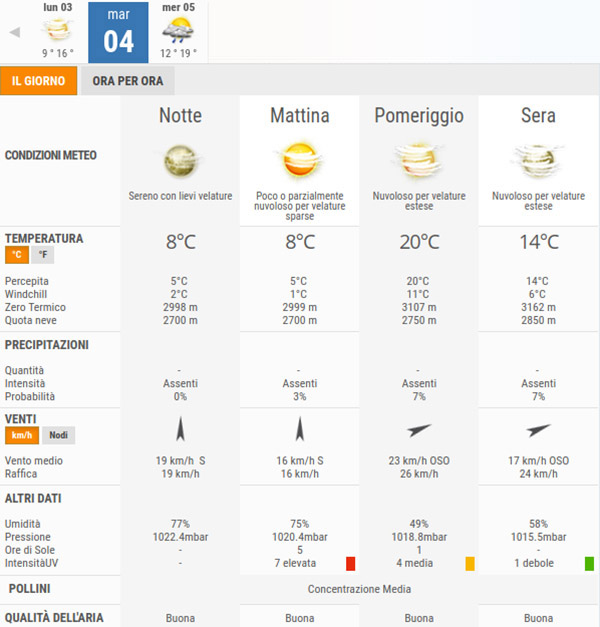
Task: Click '19 km/h S' wind value
Action: (x=180, y=461)
